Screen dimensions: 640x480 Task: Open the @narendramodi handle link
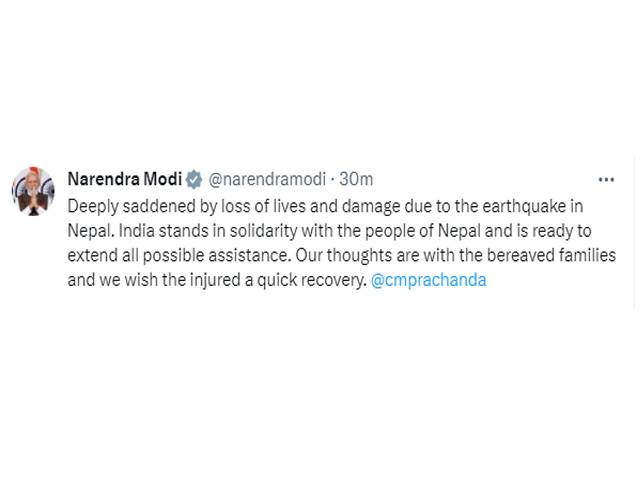tap(267, 179)
